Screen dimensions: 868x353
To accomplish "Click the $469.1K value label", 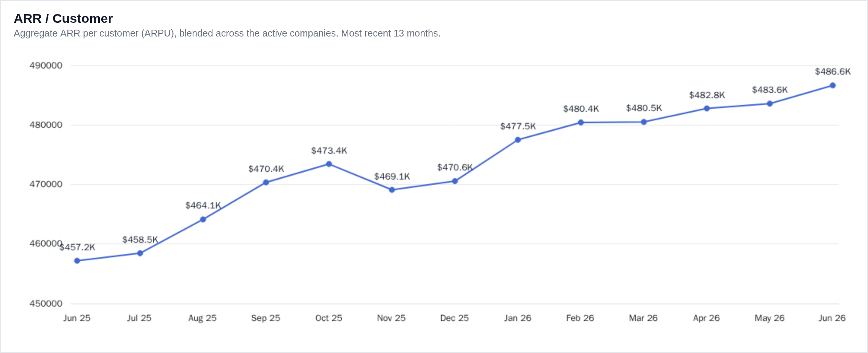I will click(x=392, y=176).
